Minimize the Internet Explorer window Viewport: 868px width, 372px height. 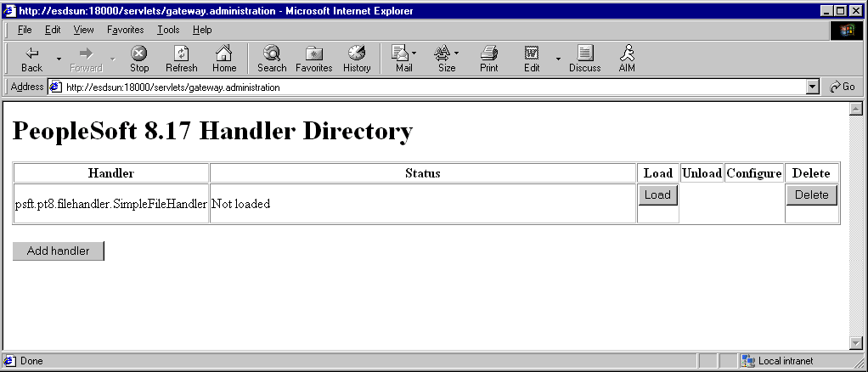click(827, 10)
